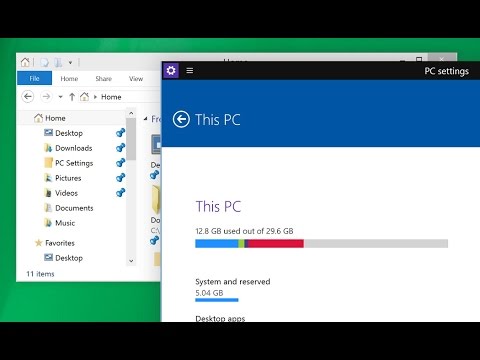Open Music in the navigation pane
The height and width of the screenshot is (360, 480).
(x=65, y=223)
